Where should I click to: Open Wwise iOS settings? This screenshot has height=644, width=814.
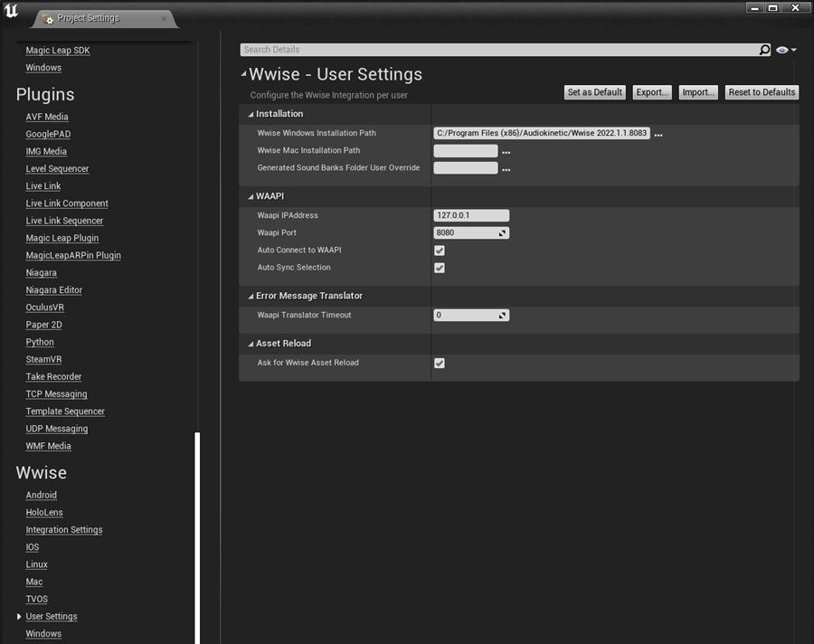point(33,547)
